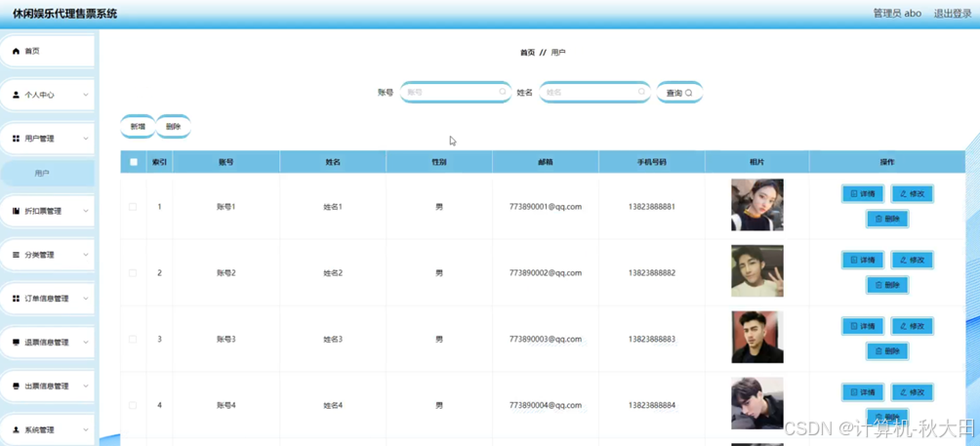Click the 姓名 search input field
Screen dimensions: 980x446
point(595,92)
